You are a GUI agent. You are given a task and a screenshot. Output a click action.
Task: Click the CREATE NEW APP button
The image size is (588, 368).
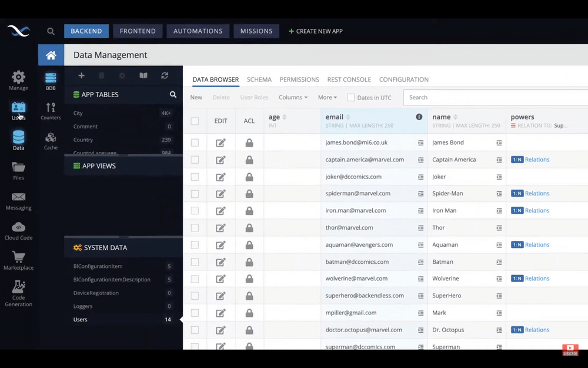pyautogui.click(x=315, y=31)
